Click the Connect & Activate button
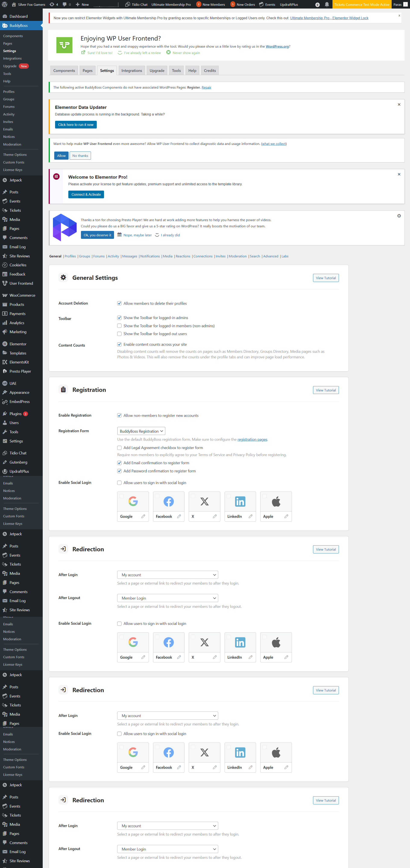The width and height of the screenshot is (410, 868). 86,194
